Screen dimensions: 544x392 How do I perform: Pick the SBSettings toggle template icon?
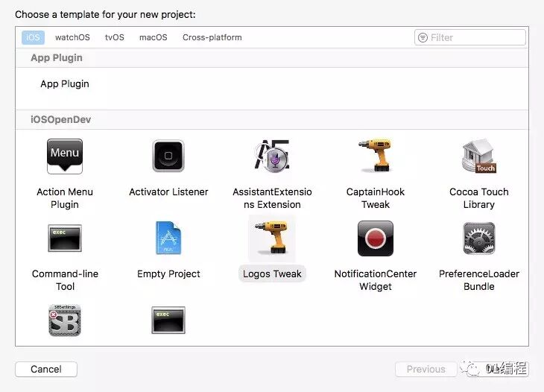pyautogui.click(x=65, y=320)
